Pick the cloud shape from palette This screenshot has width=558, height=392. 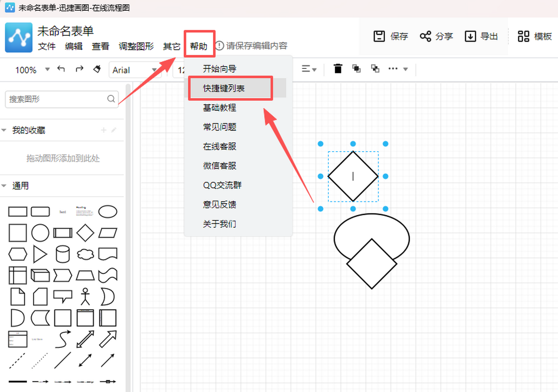click(x=85, y=254)
